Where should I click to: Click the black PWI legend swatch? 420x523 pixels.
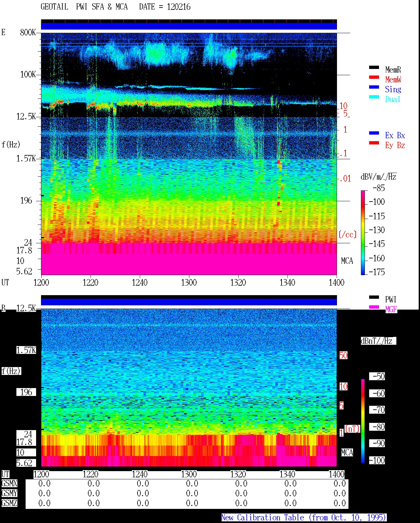(374, 297)
